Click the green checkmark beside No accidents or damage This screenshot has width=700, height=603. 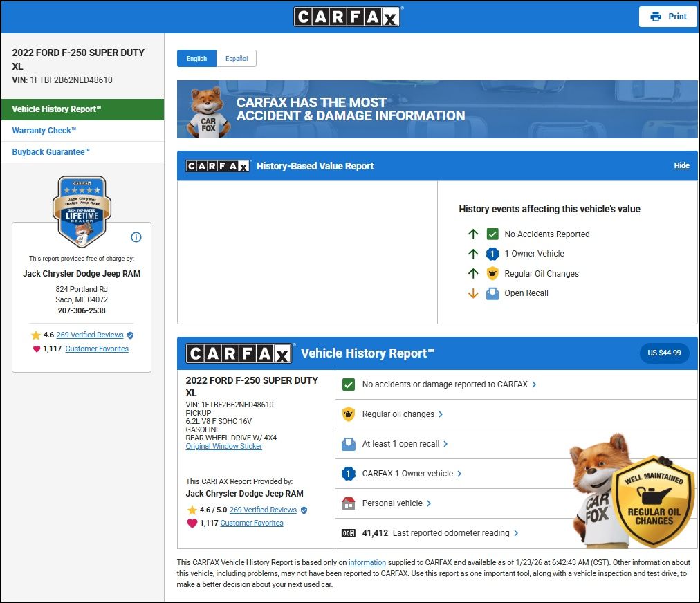349,384
